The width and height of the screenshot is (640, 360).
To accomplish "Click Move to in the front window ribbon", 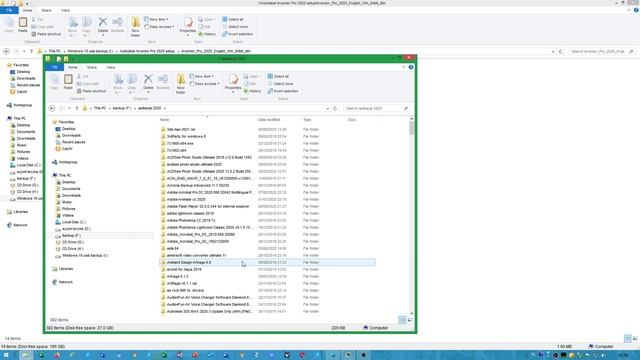I will coord(118,84).
